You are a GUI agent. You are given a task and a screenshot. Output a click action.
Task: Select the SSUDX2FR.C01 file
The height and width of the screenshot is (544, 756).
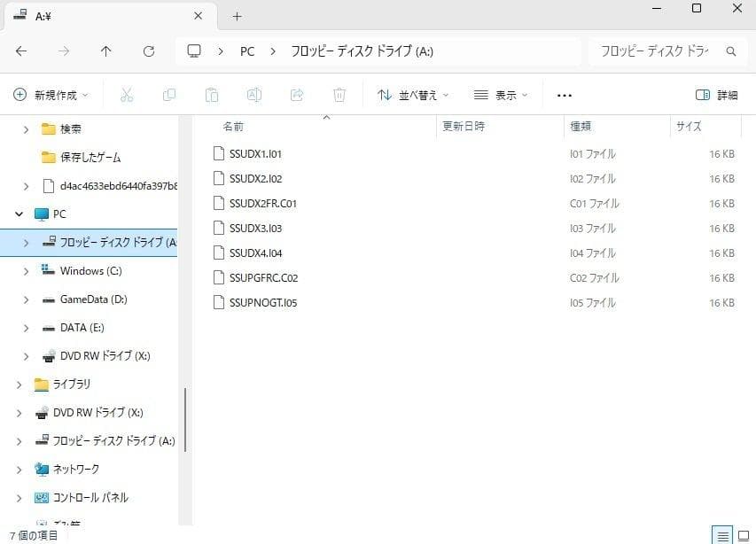pos(262,204)
